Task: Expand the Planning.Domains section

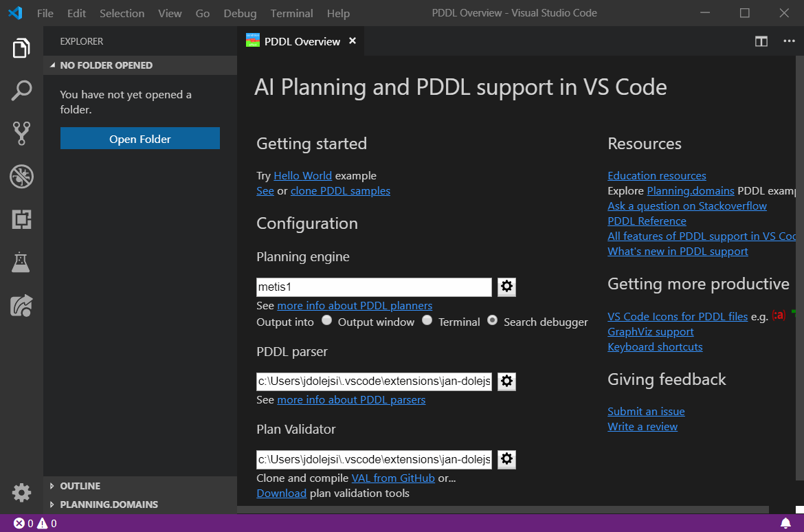Action: pos(140,505)
